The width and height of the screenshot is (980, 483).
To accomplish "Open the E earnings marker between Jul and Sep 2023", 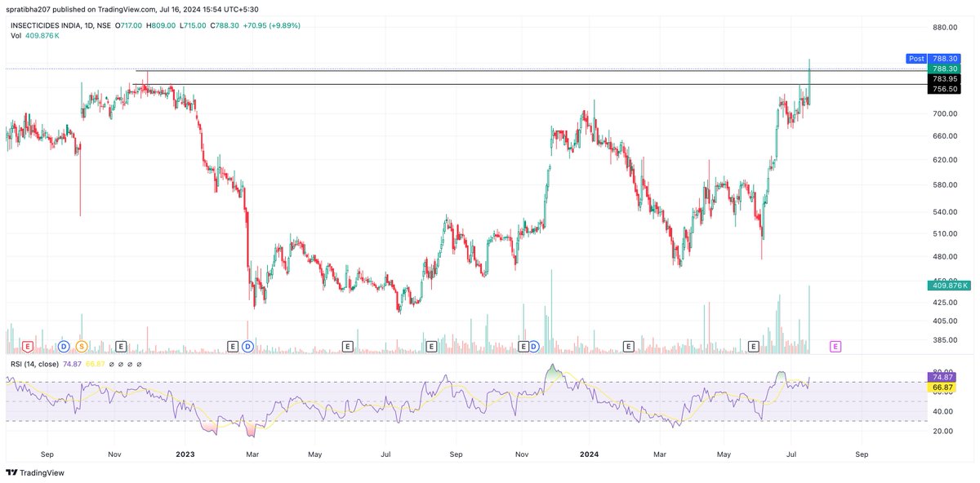I will pyautogui.click(x=430, y=347).
